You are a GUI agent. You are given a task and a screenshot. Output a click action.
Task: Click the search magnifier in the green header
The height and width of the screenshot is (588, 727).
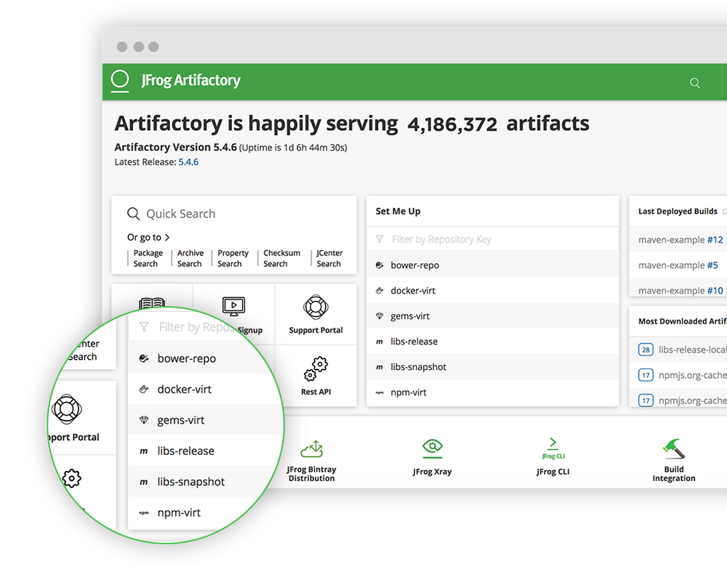pyautogui.click(x=694, y=83)
